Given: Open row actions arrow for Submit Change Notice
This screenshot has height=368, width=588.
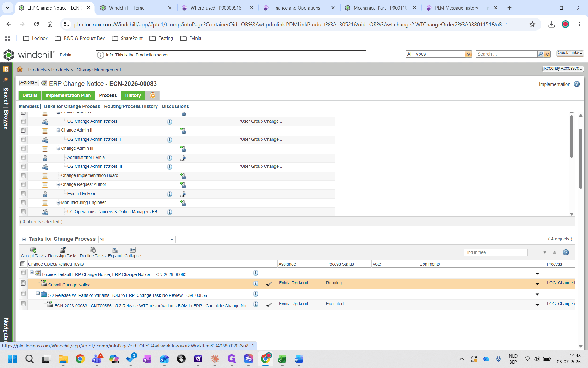Looking at the screenshot, I should (537, 284).
